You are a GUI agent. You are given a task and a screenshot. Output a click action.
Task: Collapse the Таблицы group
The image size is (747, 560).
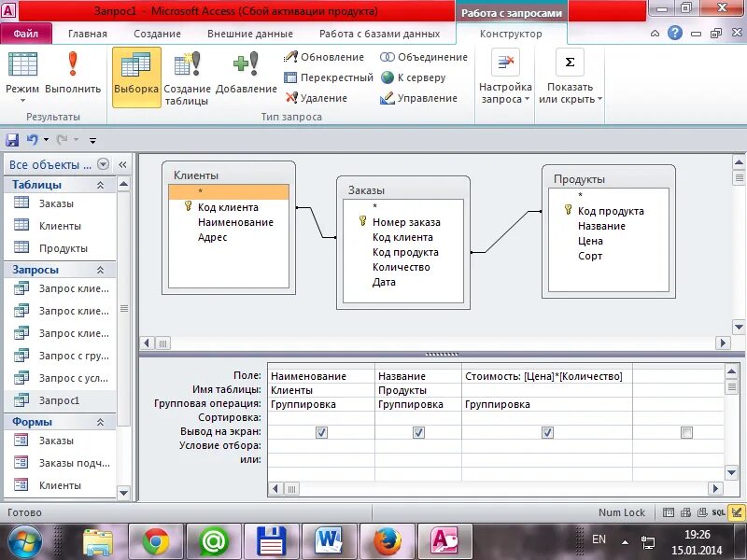point(101,185)
